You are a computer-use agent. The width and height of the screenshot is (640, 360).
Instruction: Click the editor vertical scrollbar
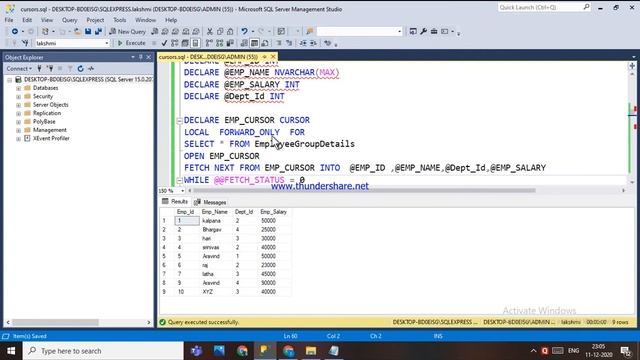pos(632,127)
